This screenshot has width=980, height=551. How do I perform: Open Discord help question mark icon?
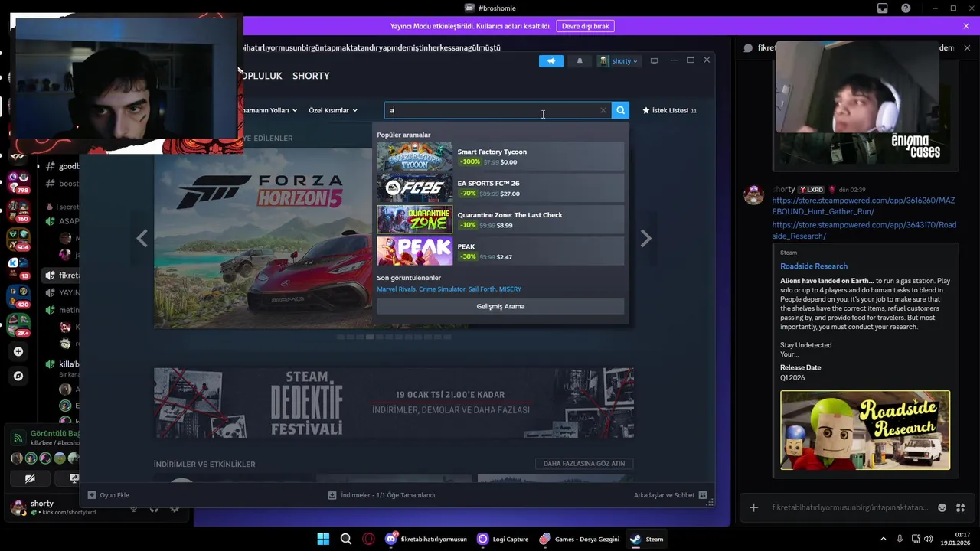[906, 8]
